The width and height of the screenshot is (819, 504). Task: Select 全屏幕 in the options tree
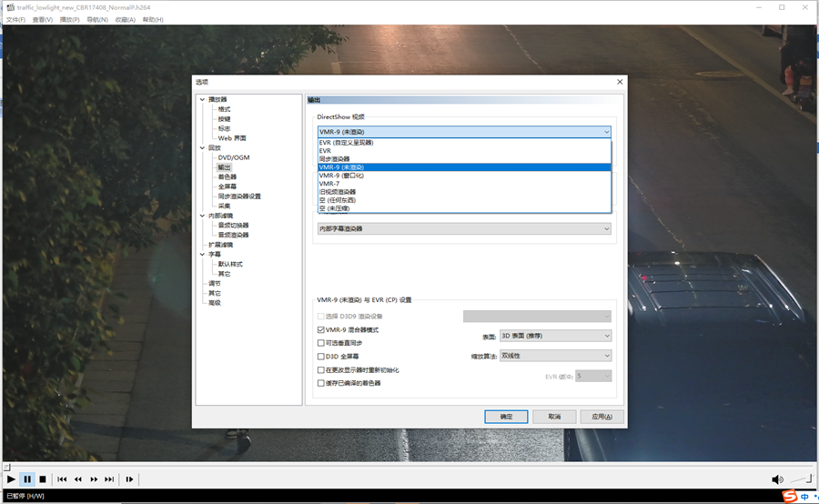[227, 186]
